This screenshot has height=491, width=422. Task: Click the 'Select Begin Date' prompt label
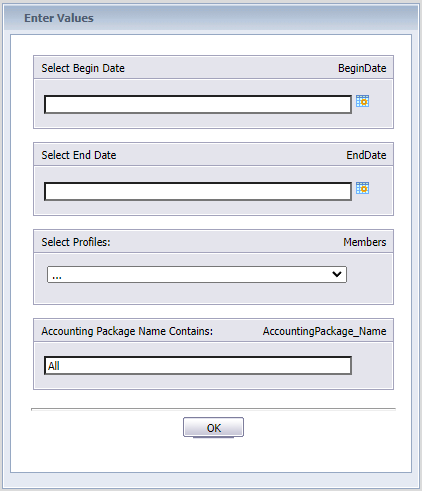[x=83, y=68]
